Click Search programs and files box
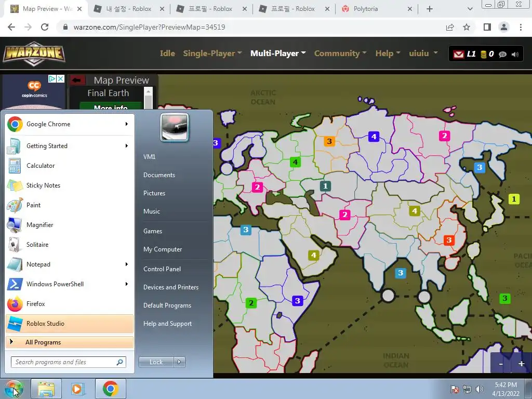This screenshot has height=399, width=532. 68,362
